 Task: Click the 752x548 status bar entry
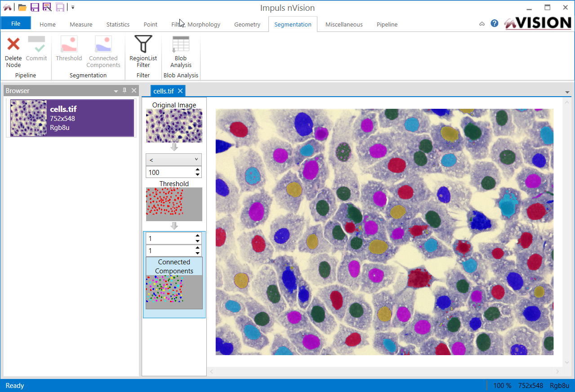click(x=530, y=386)
